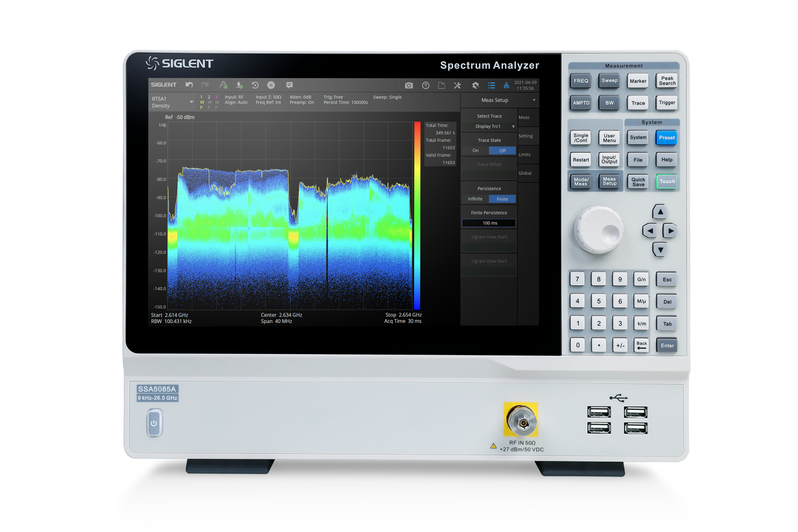Click the undo arrow icon
798x532 pixels.
point(189,85)
